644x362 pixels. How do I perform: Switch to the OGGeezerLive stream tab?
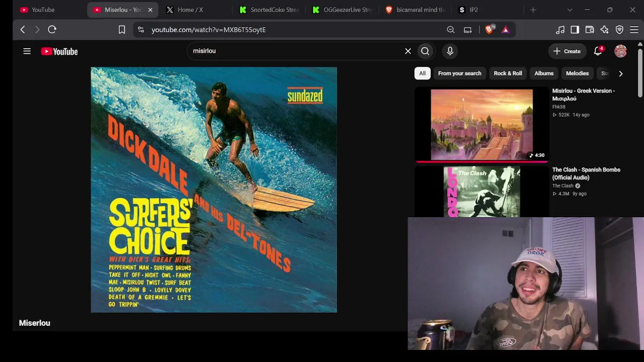click(x=342, y=10)
